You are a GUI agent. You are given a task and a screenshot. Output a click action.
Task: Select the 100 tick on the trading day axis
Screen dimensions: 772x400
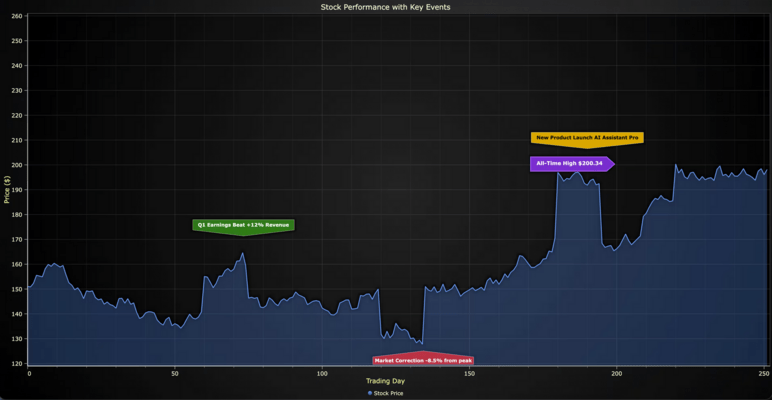(322, 373)
